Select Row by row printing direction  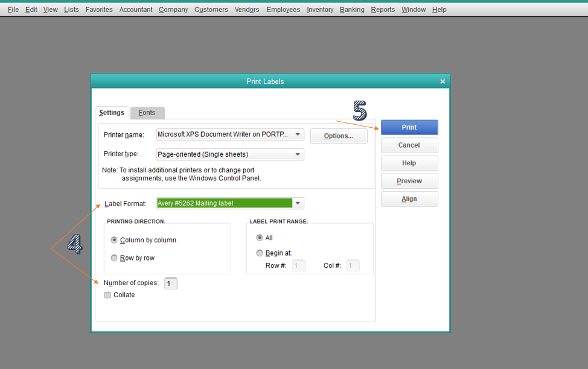[x=114, y=258]
